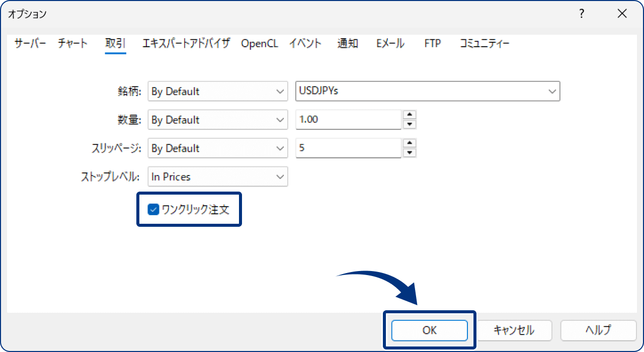Increase スリッページ value with up arrow
The width and height of the screenshot is (644, 352).
[410, 143]
